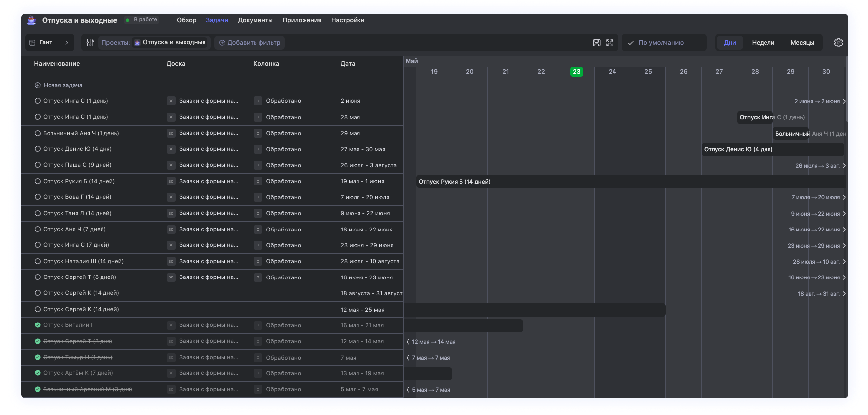The width and height of the screenshot is (868, 415).
Task: Jump to the 2 июня task arrow
Action: (844, 101)
